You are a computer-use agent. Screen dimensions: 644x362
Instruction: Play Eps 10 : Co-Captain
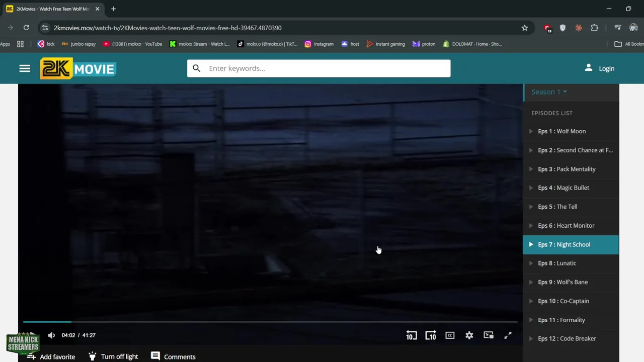pyautogui.click(x=571, y=301)
